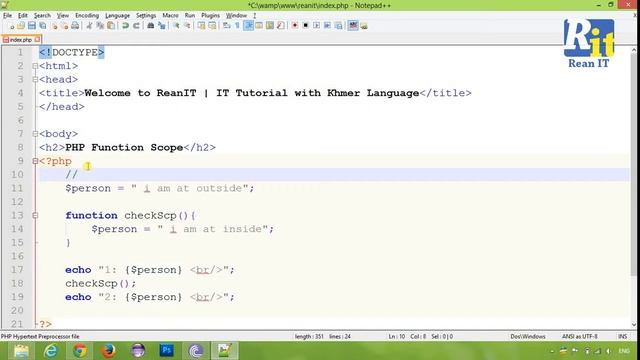Click the Save All toolbar icon

coord(42,26)
